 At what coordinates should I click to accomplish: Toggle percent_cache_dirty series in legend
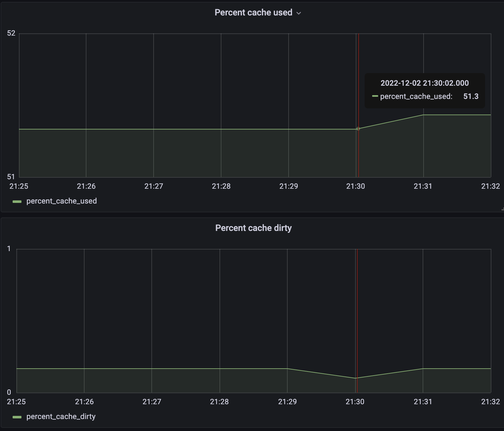pos(61,417)
